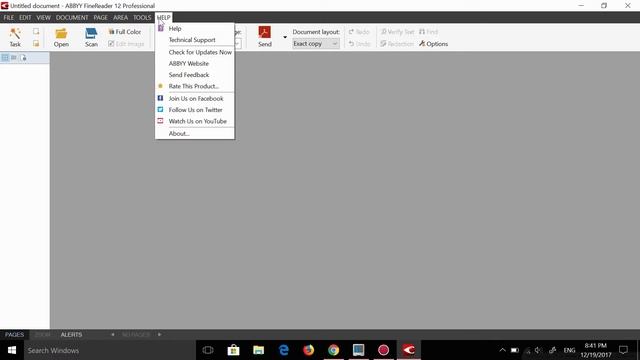Open Document layout Exact copy combo
Image resolution: width=640 pixels, height=360 pixels.
pyautogui.click(x=316, y=44)
